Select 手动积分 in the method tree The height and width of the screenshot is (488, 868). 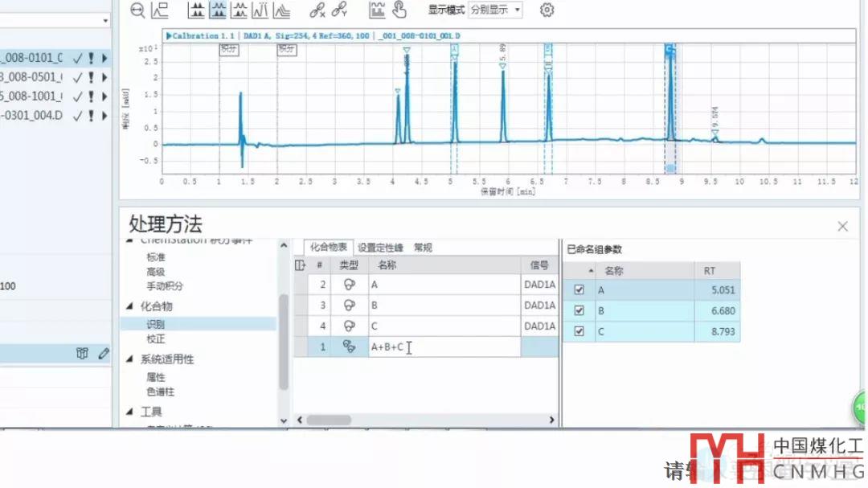(x=164, y=286)
